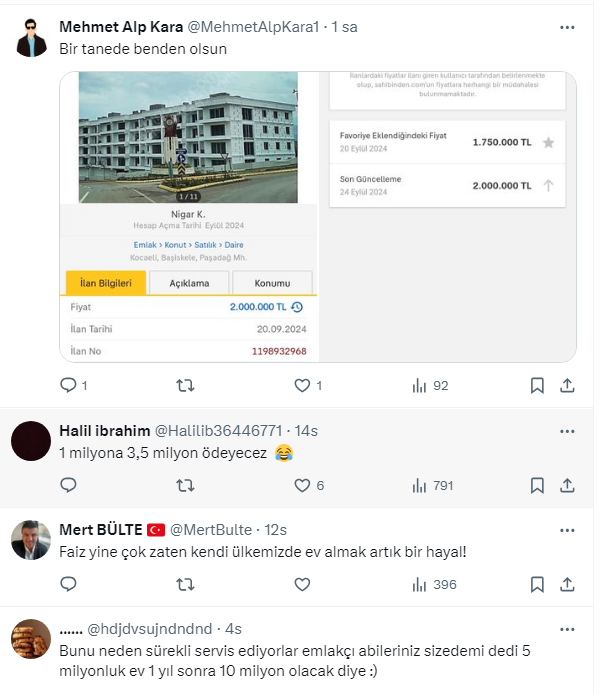Reply to Mert BÜLTE's tweet

[68, 584]
